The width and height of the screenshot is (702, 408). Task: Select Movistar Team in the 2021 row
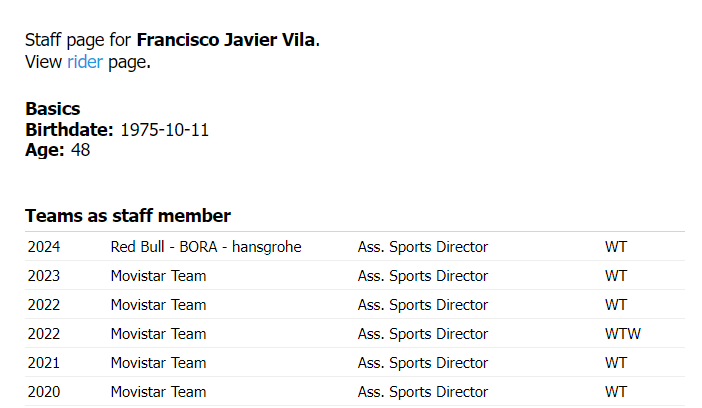(x=158, y=363)
